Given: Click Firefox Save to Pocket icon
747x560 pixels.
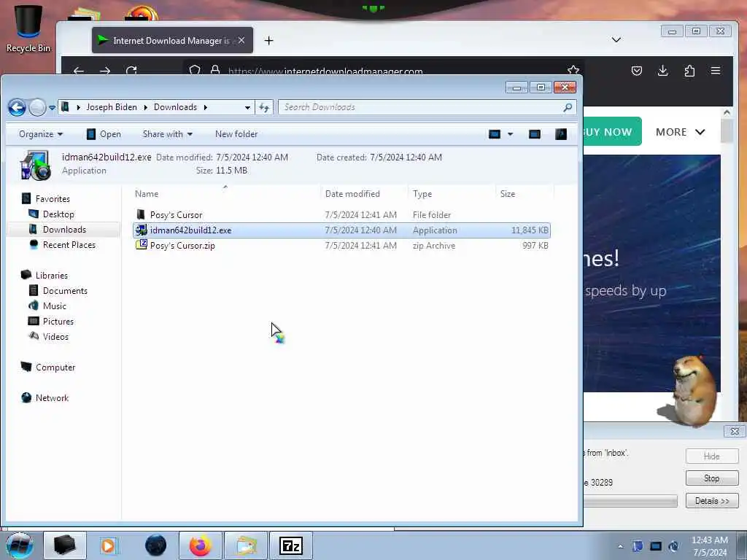Looking at the screenshot, I should [636, 71].
